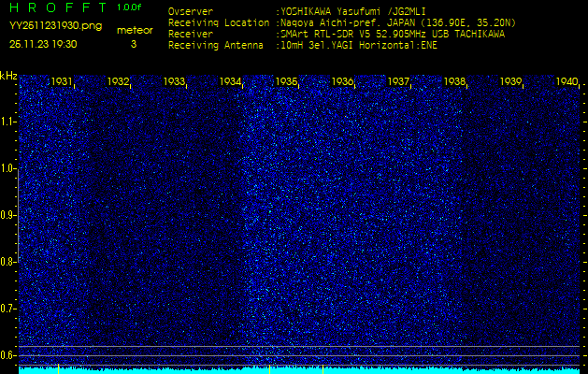Click the 0.9 kHz frequency label
Image resolution: width=588 pixels, height=374 pixels.
[8, 215]
